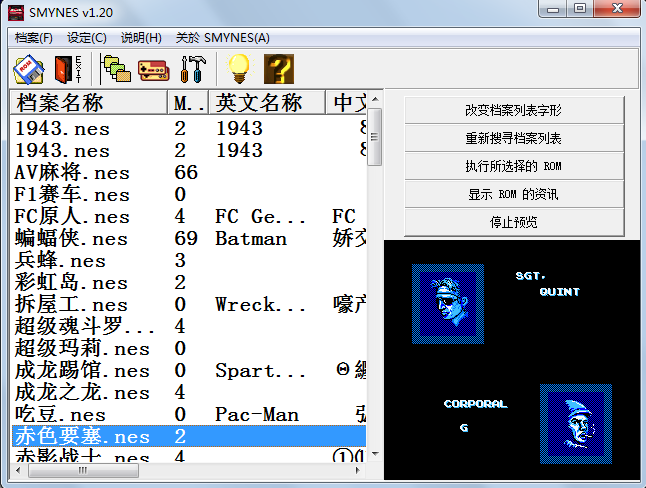This screenshot has width=646, height=488.
Task: Click the 停止预览 button
Action: (514, 222)
